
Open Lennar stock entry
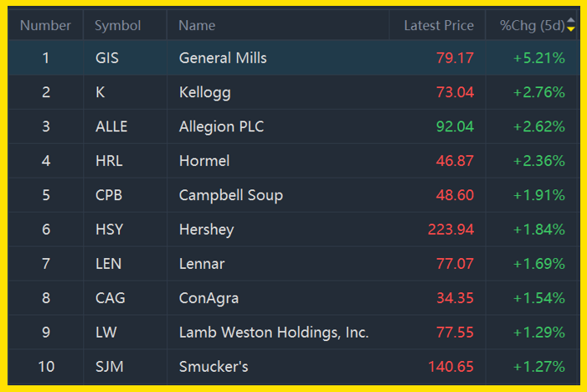(x=294, y=264)
